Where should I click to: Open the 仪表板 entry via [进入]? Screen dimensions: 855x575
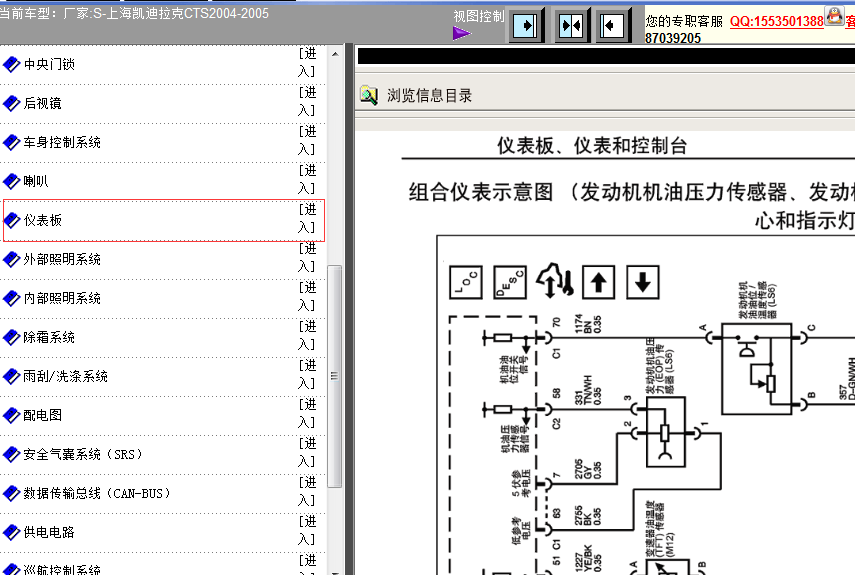click(307, 218)
